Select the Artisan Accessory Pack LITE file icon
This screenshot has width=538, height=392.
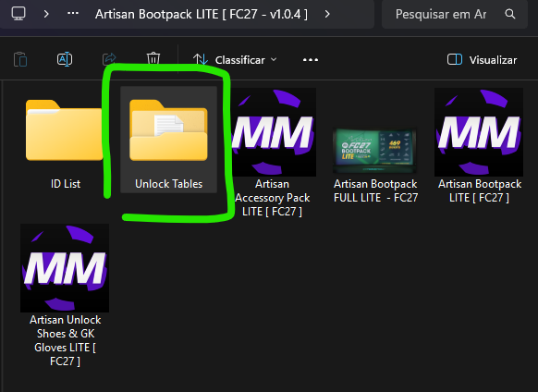273,132
